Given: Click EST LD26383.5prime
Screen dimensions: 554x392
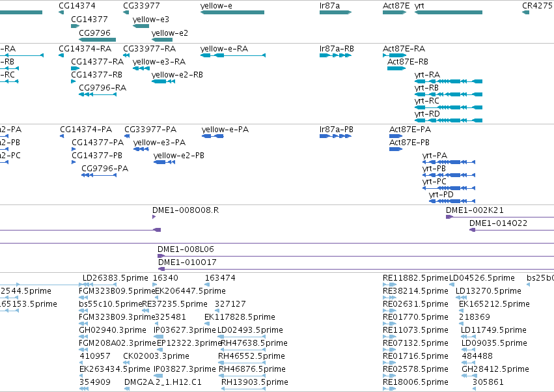Looking at the screenshot, I should click(115, 278).
